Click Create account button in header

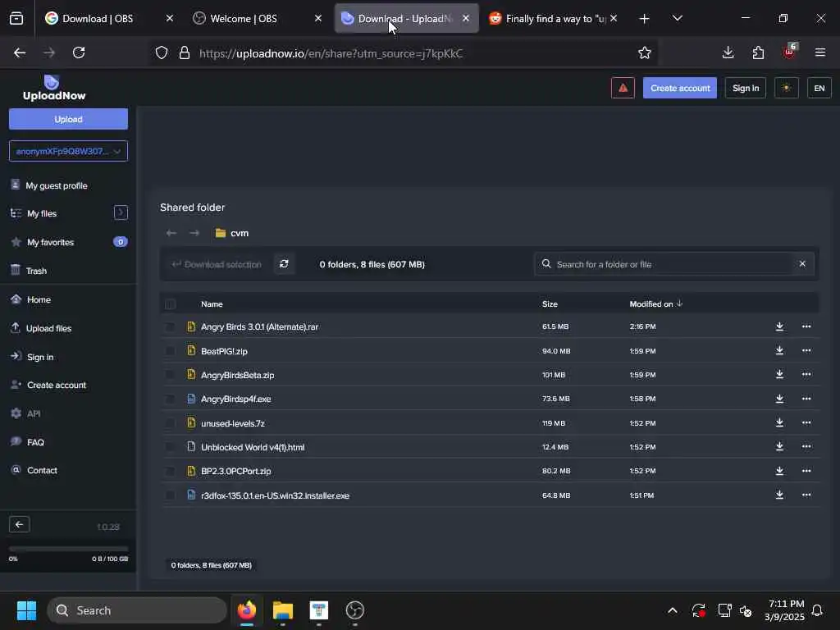(x=679, y=88)
